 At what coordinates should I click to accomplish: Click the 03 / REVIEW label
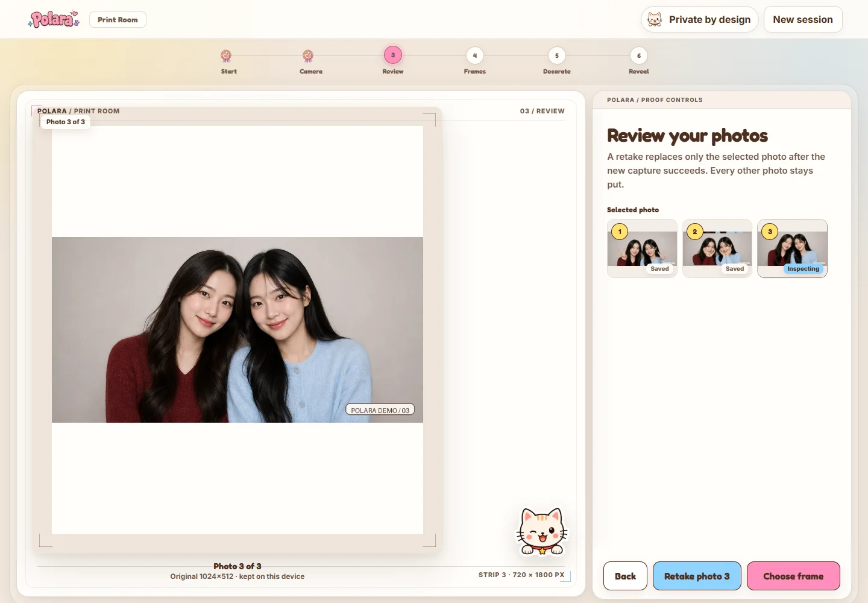pyautogui.click(x=542, y=111)
